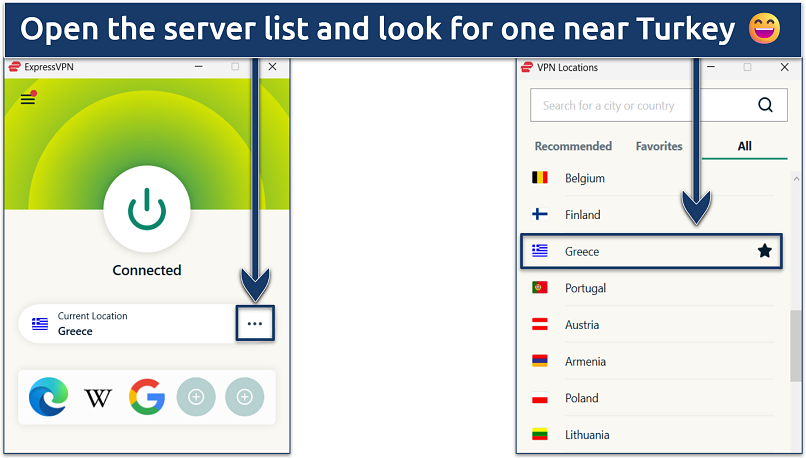Click the Portugal flag icon
Image resolution: width=806 pixels, height=458 pixels.
(x=540, y=287)
